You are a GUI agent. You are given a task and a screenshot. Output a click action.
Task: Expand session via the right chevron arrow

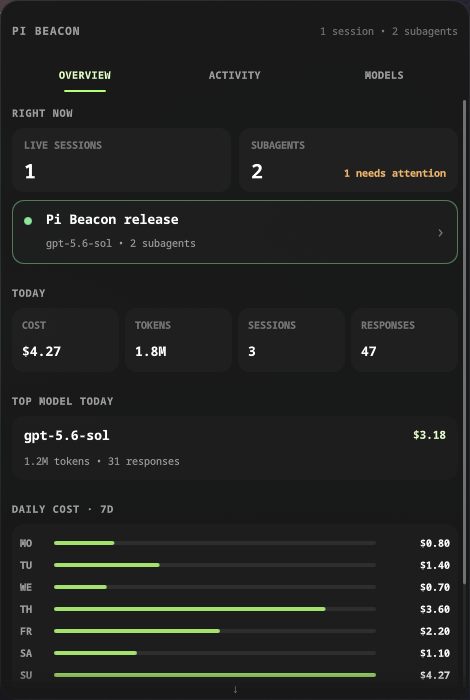[x=441, y=233]
